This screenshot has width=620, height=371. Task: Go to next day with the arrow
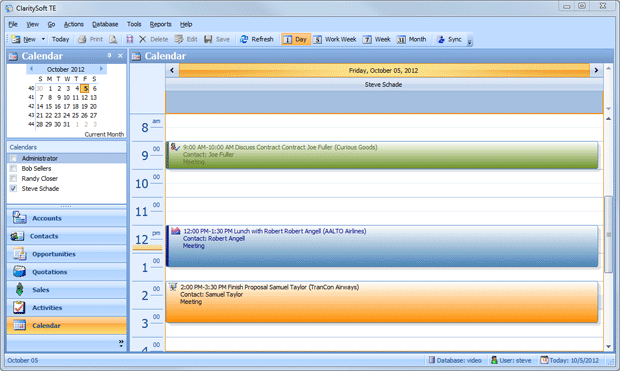pyautogui.click(x=596, y=70)
